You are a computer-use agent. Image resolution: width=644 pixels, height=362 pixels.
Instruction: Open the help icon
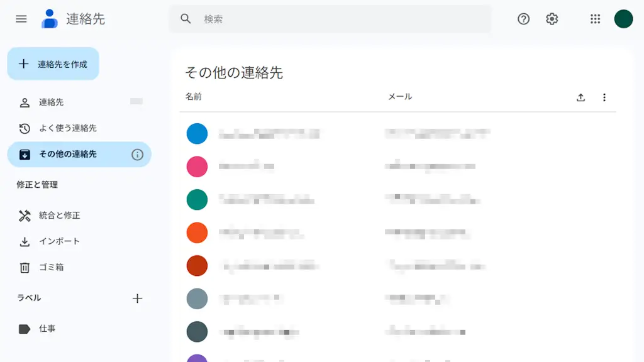click(523, 19)
